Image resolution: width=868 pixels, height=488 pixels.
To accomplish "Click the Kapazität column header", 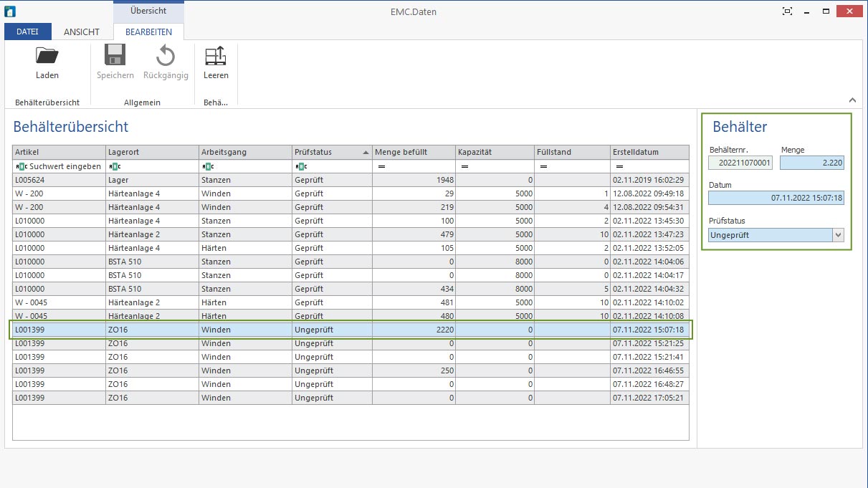I will tap(495, 152).
